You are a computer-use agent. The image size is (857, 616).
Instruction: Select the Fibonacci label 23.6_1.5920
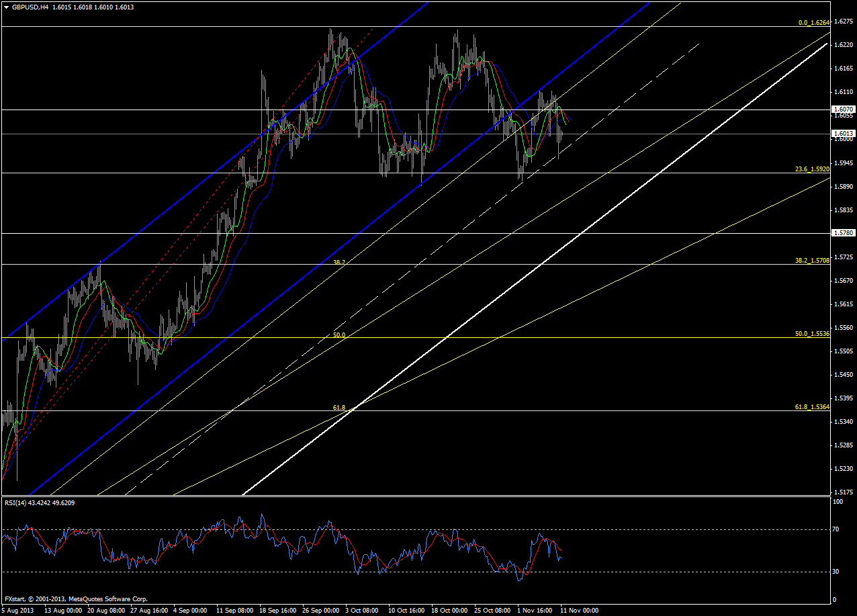tap(812, 169)
